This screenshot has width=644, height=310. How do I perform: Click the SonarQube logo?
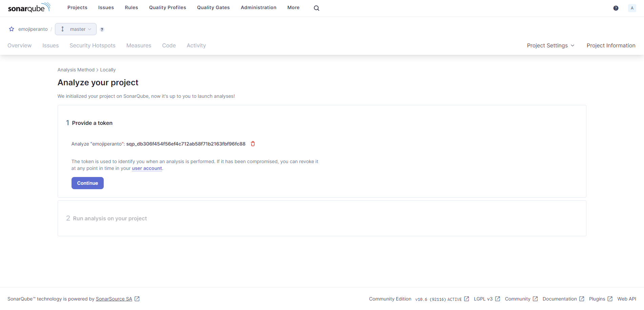29,8
